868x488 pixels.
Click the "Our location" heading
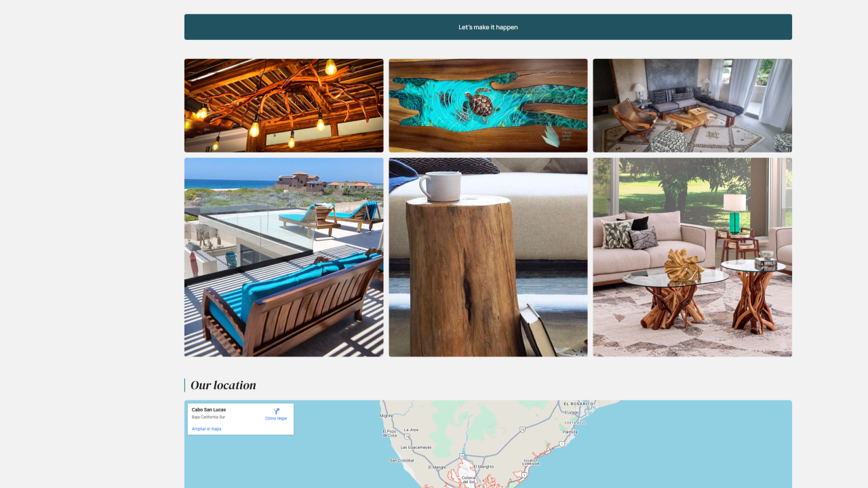[223, 385]
